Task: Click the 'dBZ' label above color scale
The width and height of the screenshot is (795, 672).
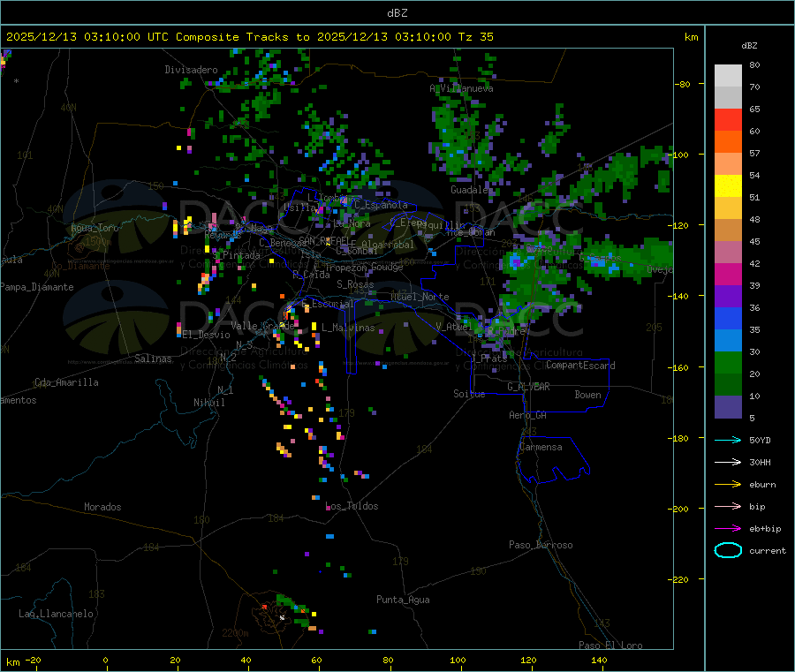Action: pyautogui.click(x=749, y=46)
